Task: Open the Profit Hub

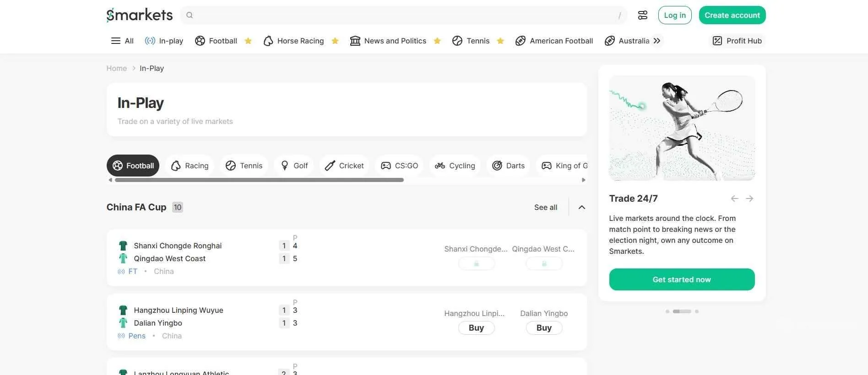Action: 737,41
